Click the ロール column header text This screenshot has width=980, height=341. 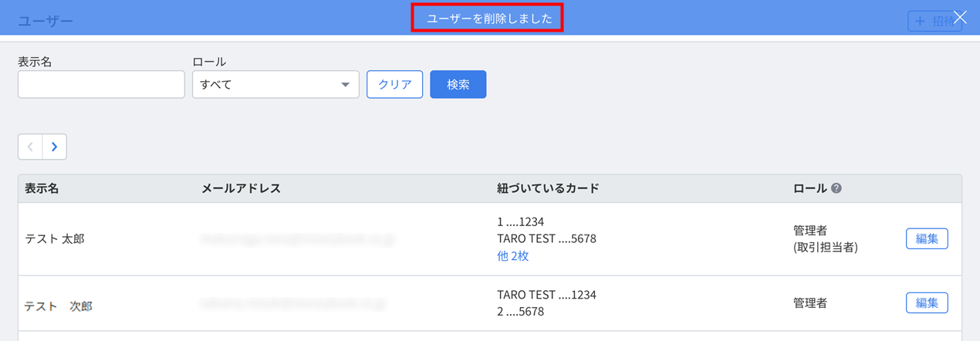click(x=809, y=188)
